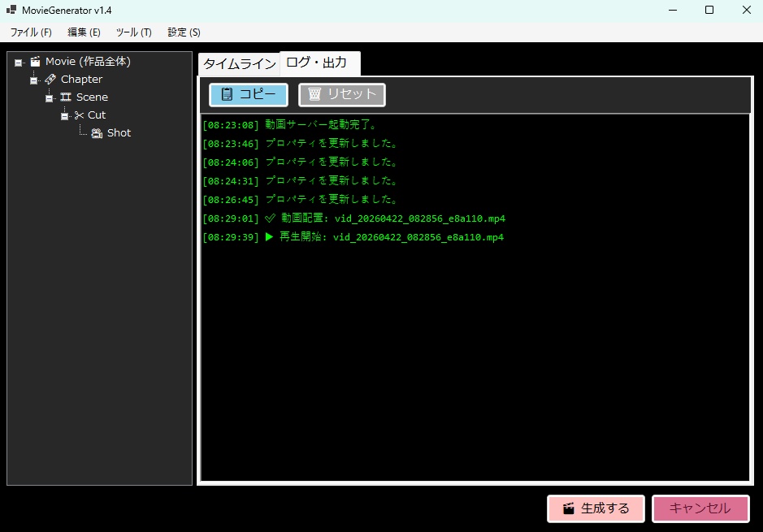Open the ツール (T) menu
This screenshot has width=763, height=532.
[134, 32]
